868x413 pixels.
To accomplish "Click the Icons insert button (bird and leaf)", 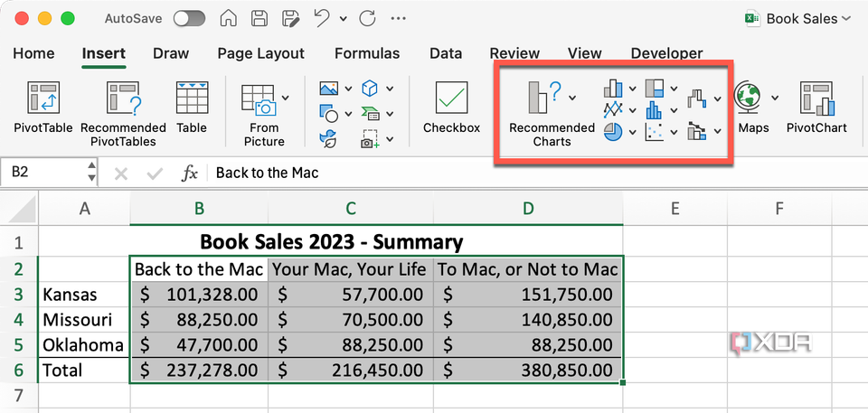I will click(329, 139).
